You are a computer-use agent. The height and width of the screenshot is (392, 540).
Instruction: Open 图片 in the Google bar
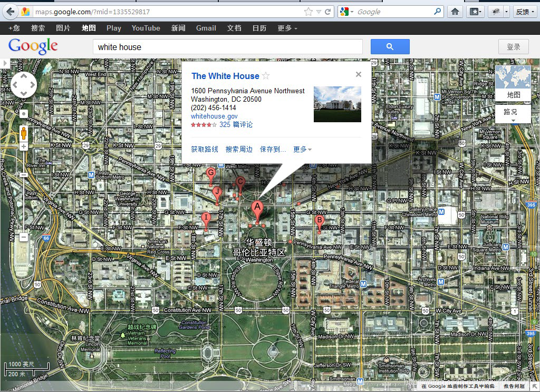(x=63, y=28)
